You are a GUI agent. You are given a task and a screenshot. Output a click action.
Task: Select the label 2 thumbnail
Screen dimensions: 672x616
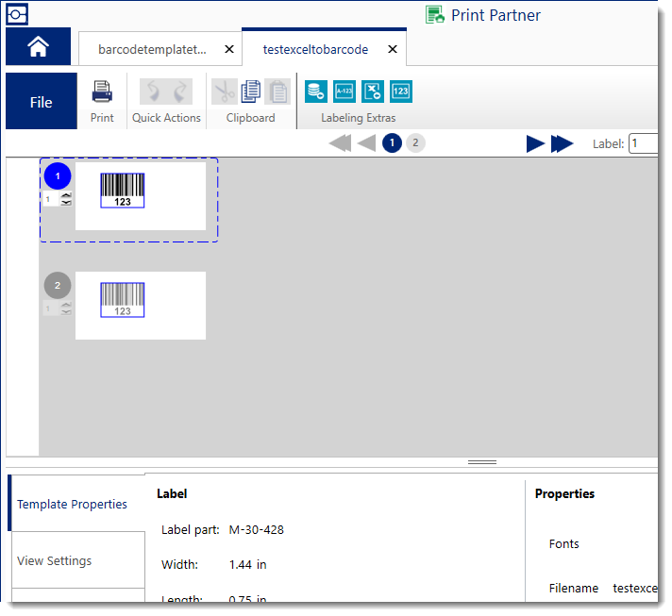pos(141,306)
